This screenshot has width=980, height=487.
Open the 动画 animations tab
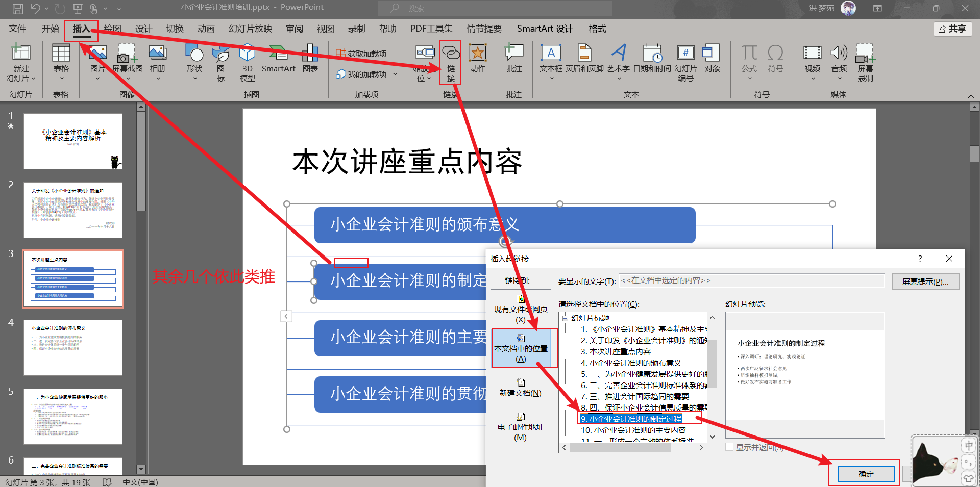[x=206, y=29]
